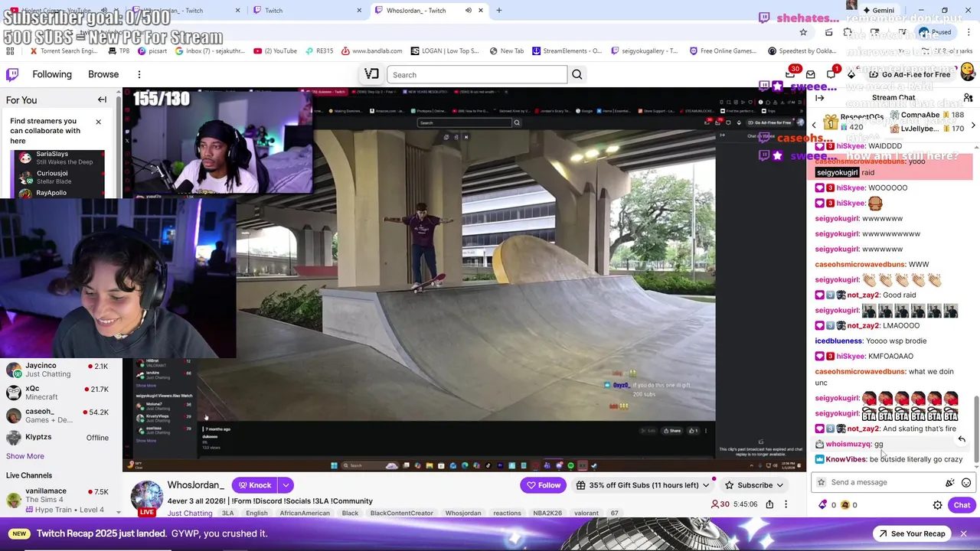Open whispers chat bubble icon
980x551 pixels.
(831, 74)
